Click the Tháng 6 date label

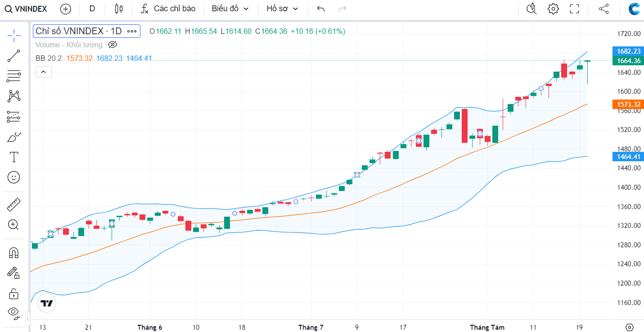[x=150, y=327]
